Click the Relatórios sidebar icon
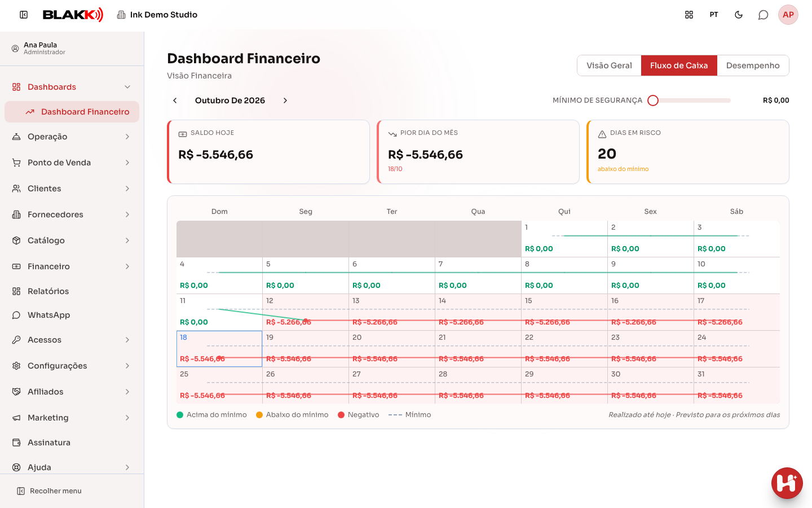 click(x=16, y=291)
